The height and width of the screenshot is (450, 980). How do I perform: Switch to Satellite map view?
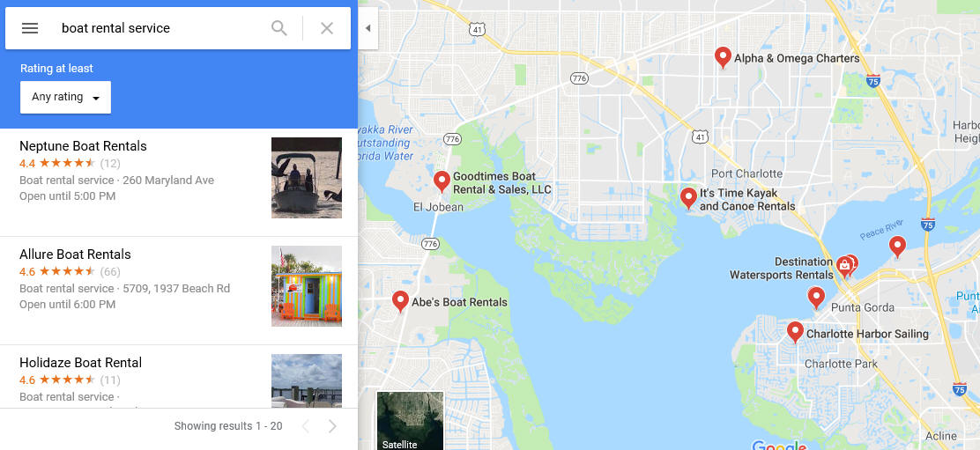[410, 421]
